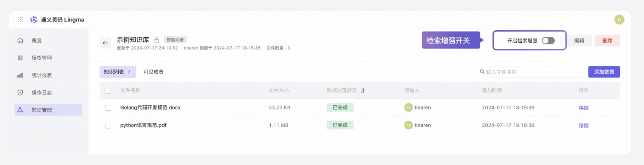Click the 添加数据 button
This screenshot has width=644, height=165.
pos(604,72)
